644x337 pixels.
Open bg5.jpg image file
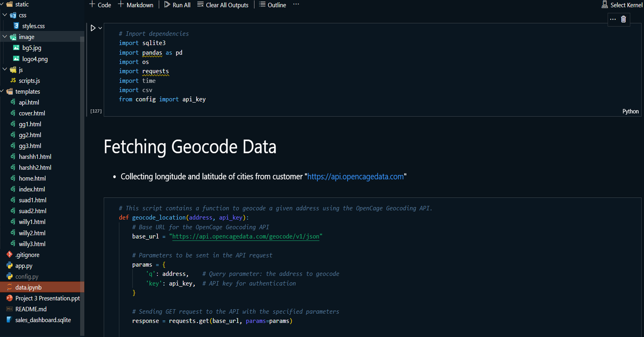click(x=31, y=48)
